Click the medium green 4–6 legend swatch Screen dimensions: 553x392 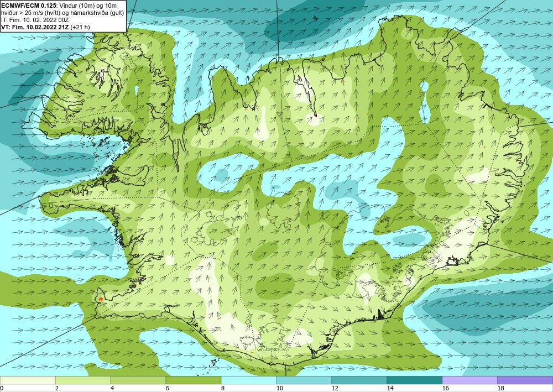(138, 380)
